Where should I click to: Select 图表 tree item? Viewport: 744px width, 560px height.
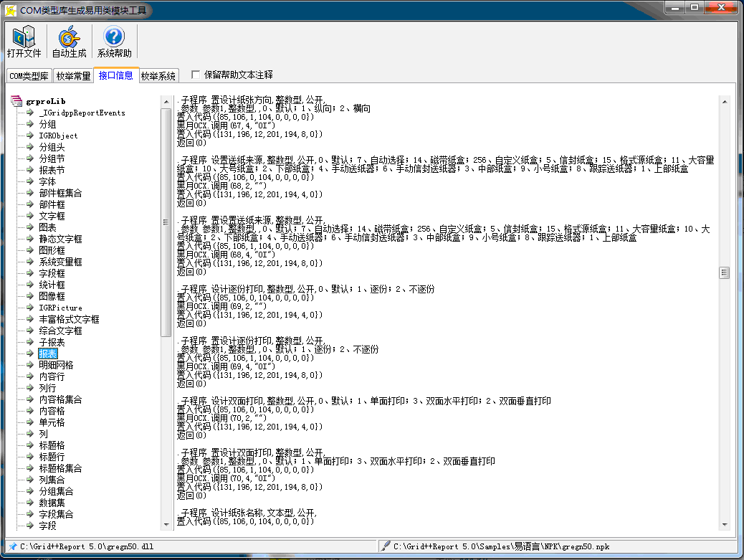click(x=47, y=227)
